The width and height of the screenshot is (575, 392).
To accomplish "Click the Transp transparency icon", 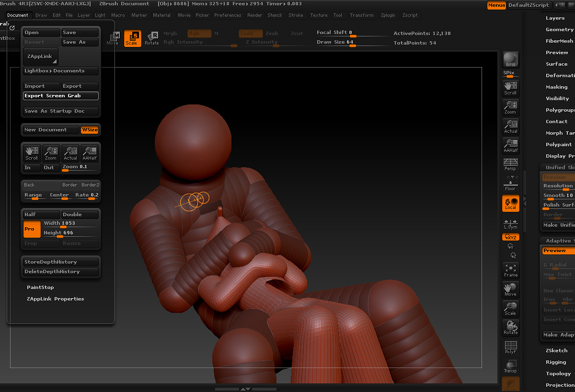I will tap(510, 367).
